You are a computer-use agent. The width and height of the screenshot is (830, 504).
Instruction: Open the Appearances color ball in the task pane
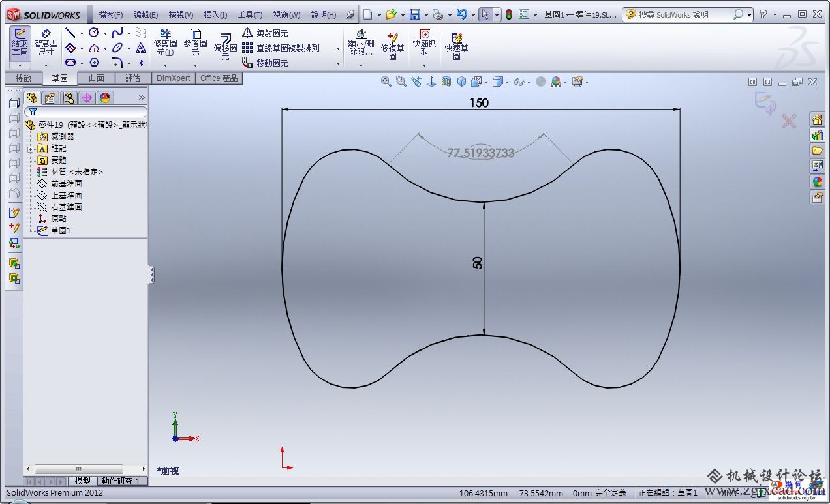(817, 182)
